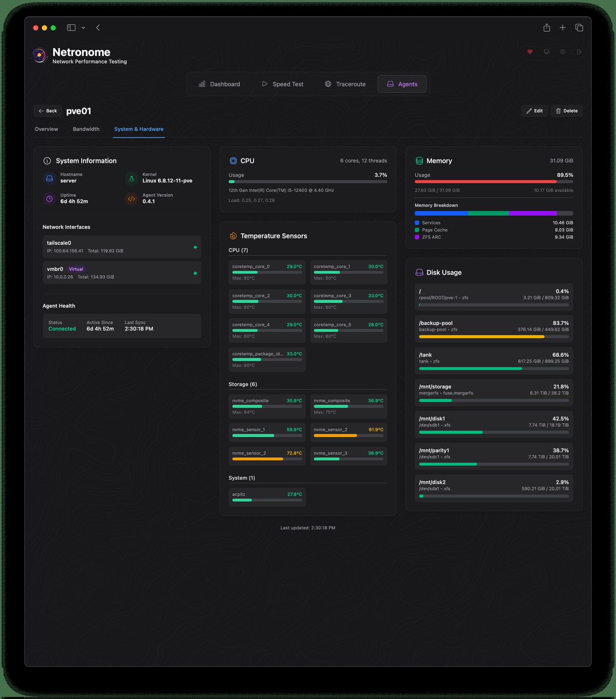616x699 pixels.
Task: Open the Overview tab
Action: click(46, 129)
